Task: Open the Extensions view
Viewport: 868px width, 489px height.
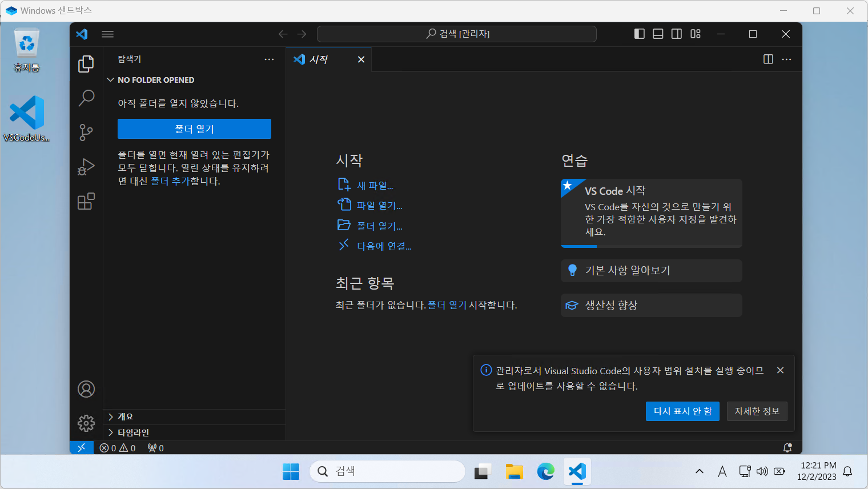Action: coord(86,201)
